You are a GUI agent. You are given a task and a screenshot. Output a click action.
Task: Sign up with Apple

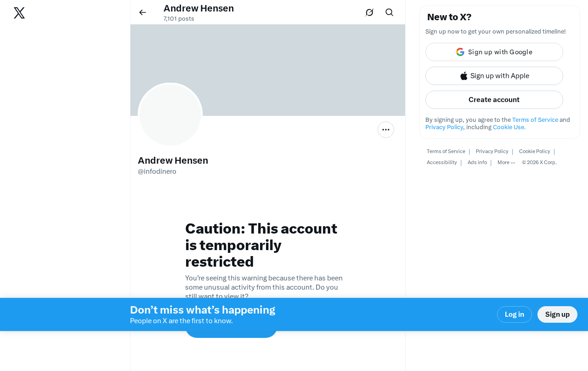pyautogui.click(x=494, y=76)
